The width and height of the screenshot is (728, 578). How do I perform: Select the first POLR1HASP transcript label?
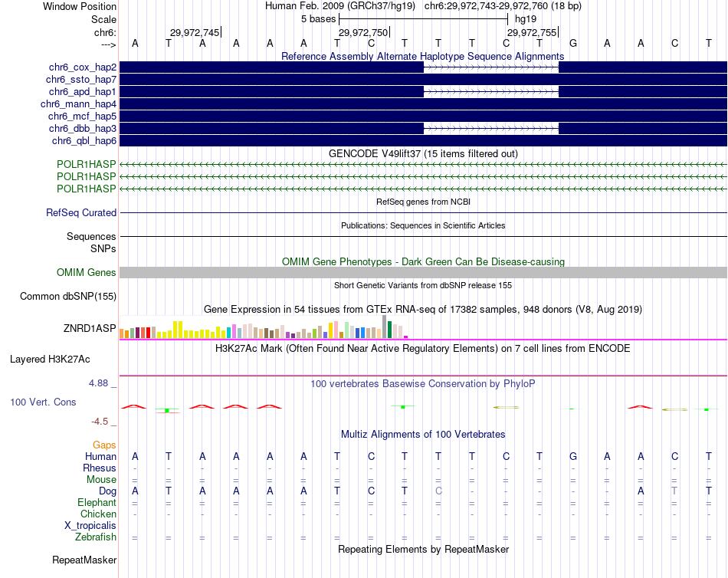click(87, 164)
